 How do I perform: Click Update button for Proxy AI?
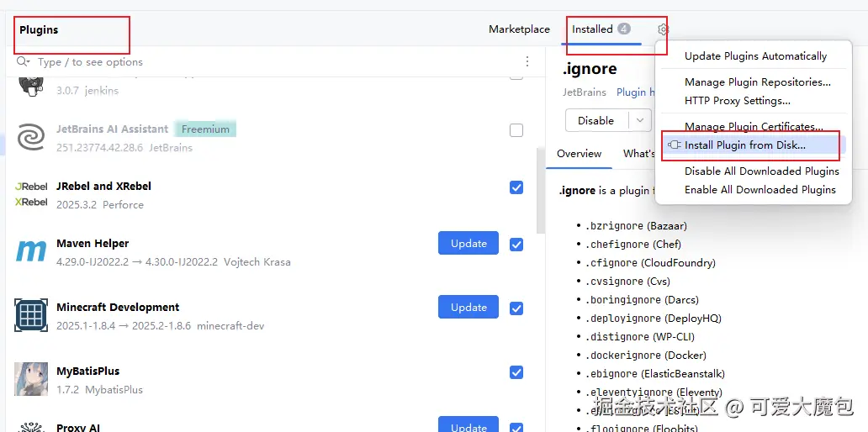pyautogui.click(x=468, y=425)
